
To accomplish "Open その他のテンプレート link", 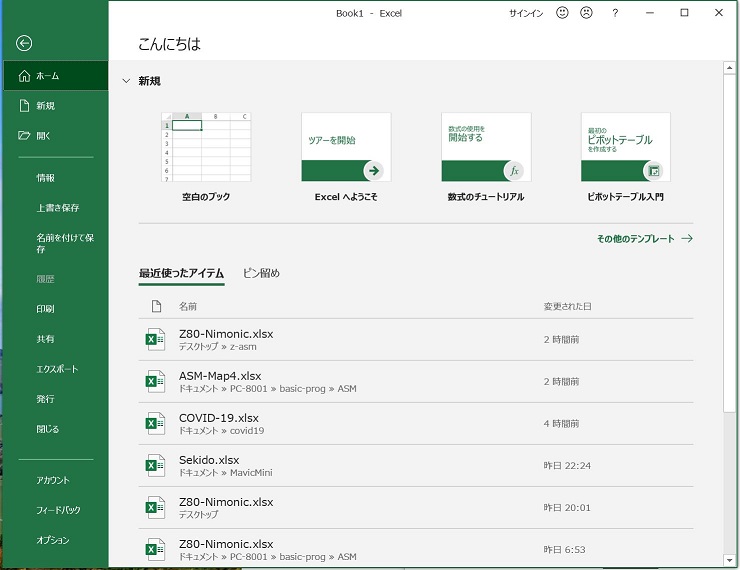I will [645, 239].
